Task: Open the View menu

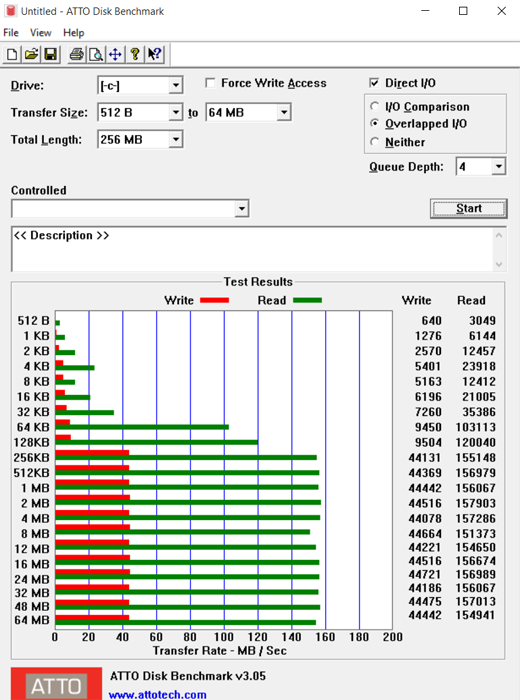Action: 41,33
